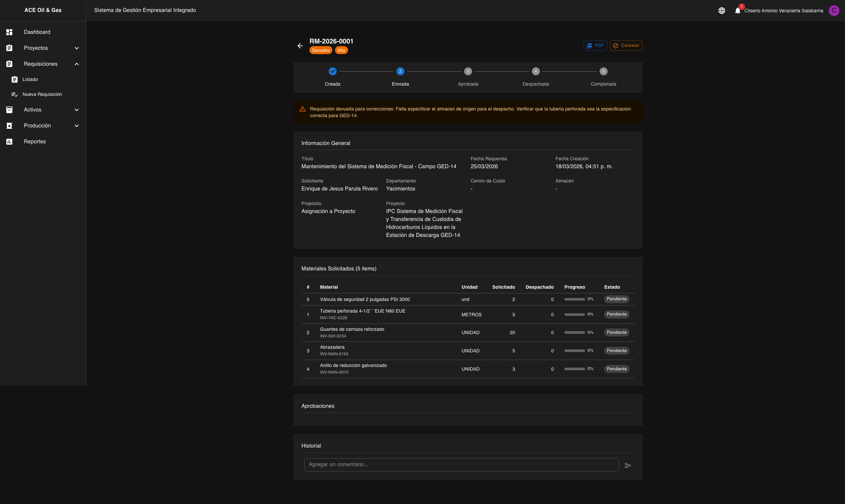Click the send comment arrow icon
The width and height of the screenshot is (845, 504).
(x=628, y=465)
